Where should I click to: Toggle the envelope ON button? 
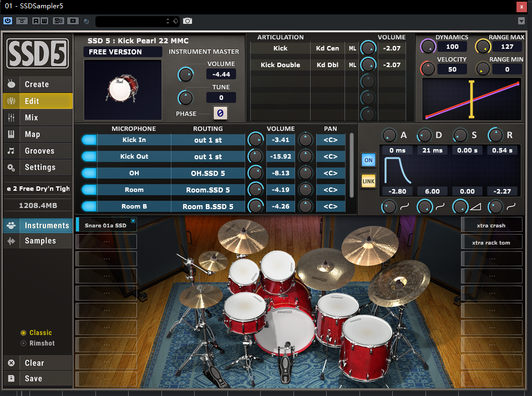(368, 160)
